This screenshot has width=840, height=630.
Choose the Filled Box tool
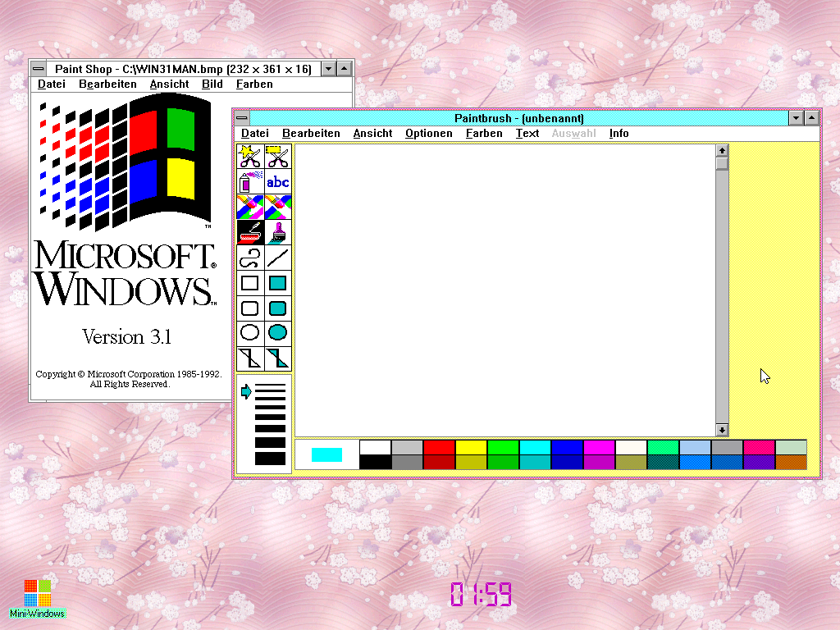click(x=278, y=283)
